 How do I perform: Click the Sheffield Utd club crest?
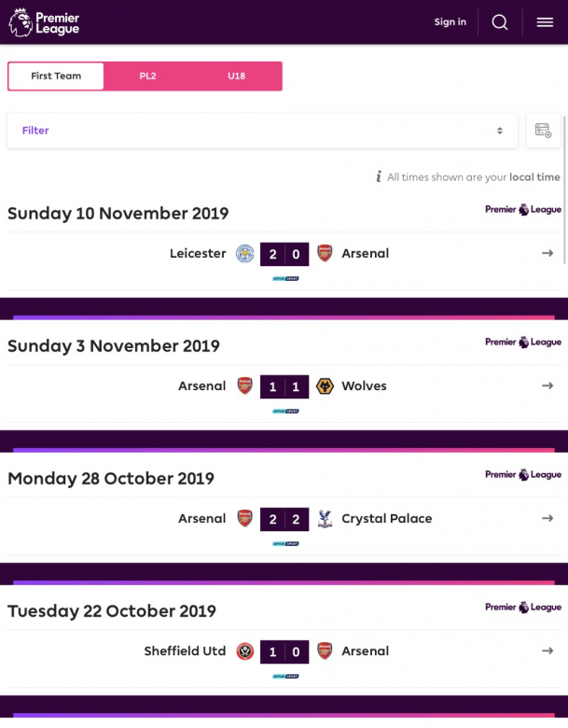pos(245,651)
